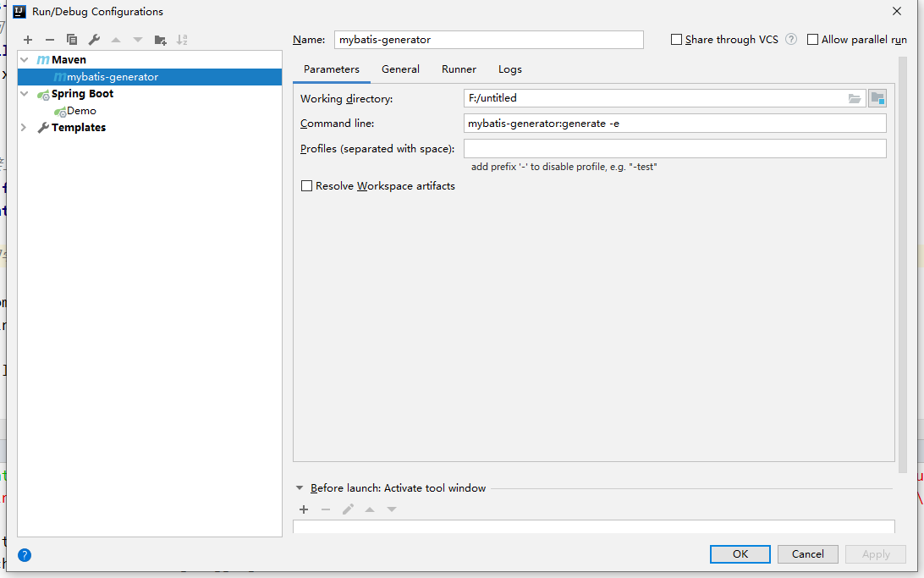The image size is (924, 578).
Task: Switch to Parameters tab
Action: pos(331,69)
